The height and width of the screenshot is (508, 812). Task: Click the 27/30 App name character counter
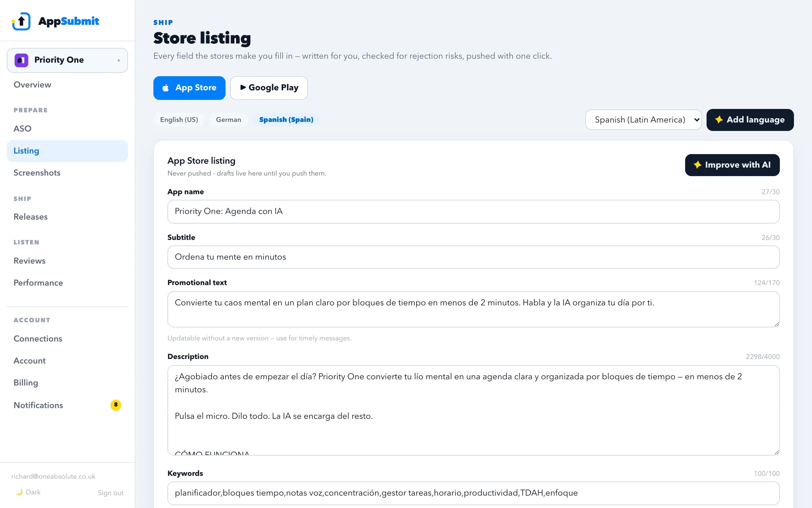pyautogui.click(x=770, y=192)
